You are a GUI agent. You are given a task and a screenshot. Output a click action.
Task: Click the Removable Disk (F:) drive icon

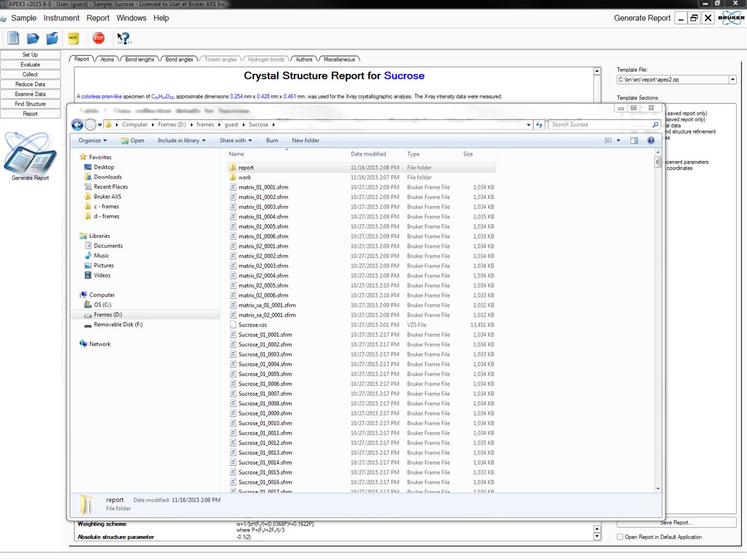pos(88,325)
